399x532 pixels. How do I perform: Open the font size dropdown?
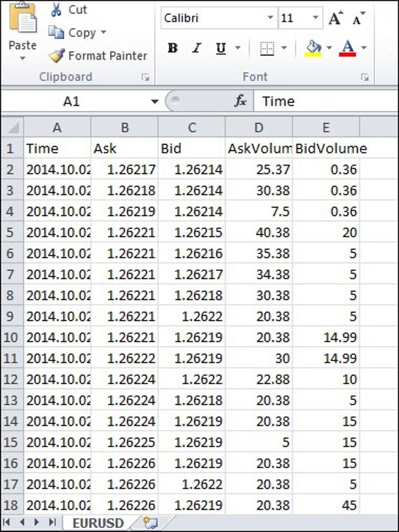[316, 18]
